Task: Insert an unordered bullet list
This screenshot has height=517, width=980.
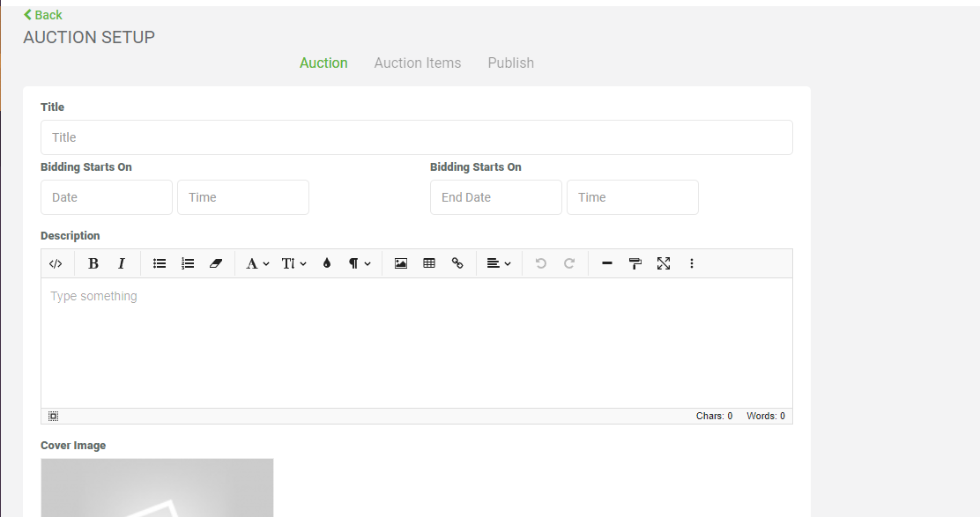Action: (160, 263)
